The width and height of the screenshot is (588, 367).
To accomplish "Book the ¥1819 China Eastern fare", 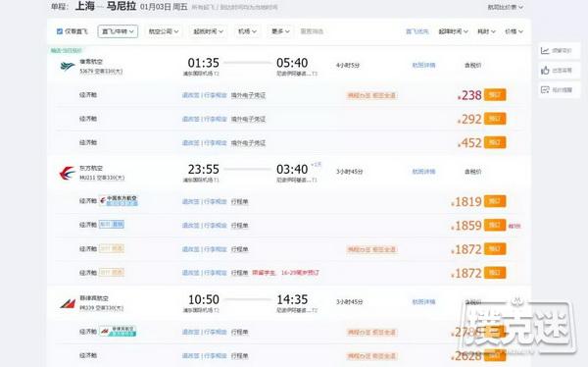I will [x=495, y=201].
